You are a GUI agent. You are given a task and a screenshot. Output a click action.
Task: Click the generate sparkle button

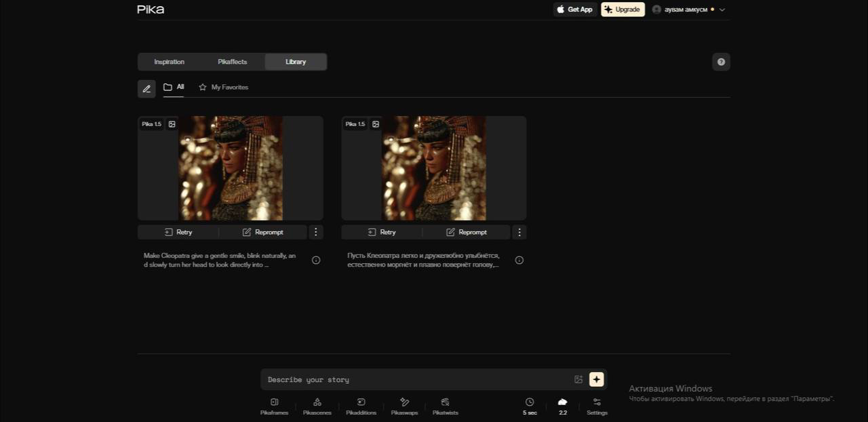(596, 379)
